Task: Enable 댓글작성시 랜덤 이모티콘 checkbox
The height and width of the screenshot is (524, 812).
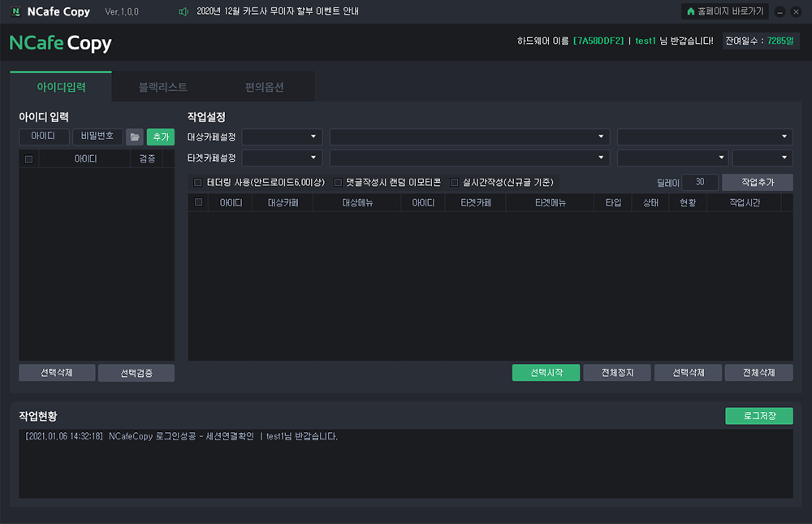Action: coord(338,183)
